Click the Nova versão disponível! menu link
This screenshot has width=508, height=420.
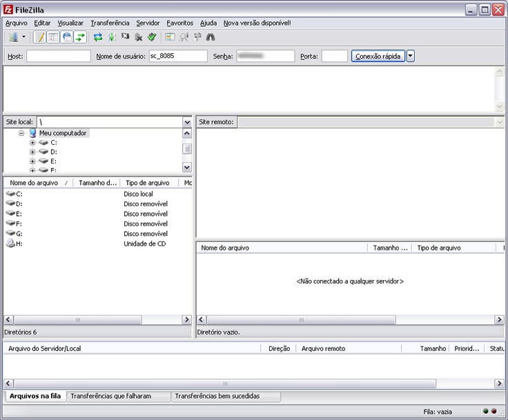pos(257,23)
